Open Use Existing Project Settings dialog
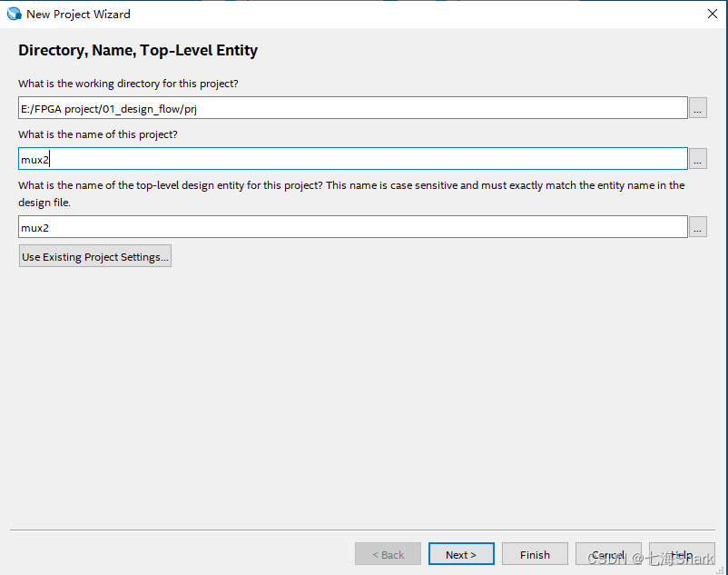The width and height of the screenshot is (728, 575). click(x=95, y=256)
